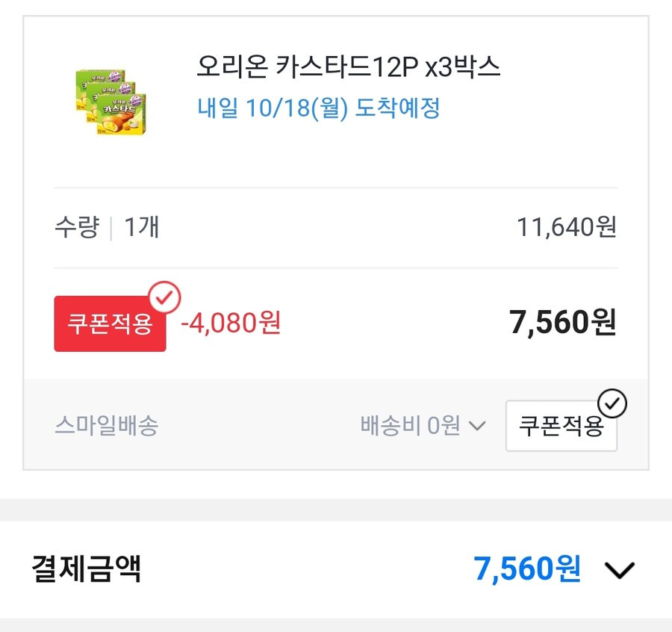Click the small chevron beside 배송비 0원
The height and width of the screenshot is (632, 672).
477,426
